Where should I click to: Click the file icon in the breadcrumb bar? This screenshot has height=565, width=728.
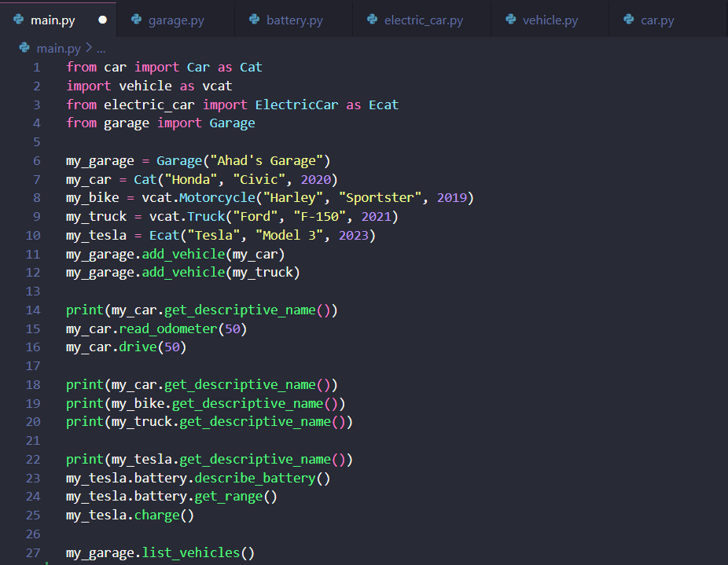[24, 48]
